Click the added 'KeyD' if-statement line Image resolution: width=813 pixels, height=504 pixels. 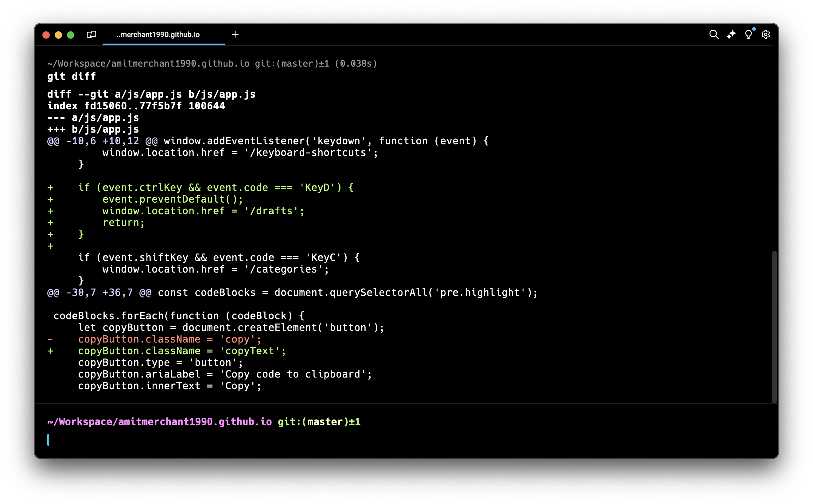tap(200, 188)
